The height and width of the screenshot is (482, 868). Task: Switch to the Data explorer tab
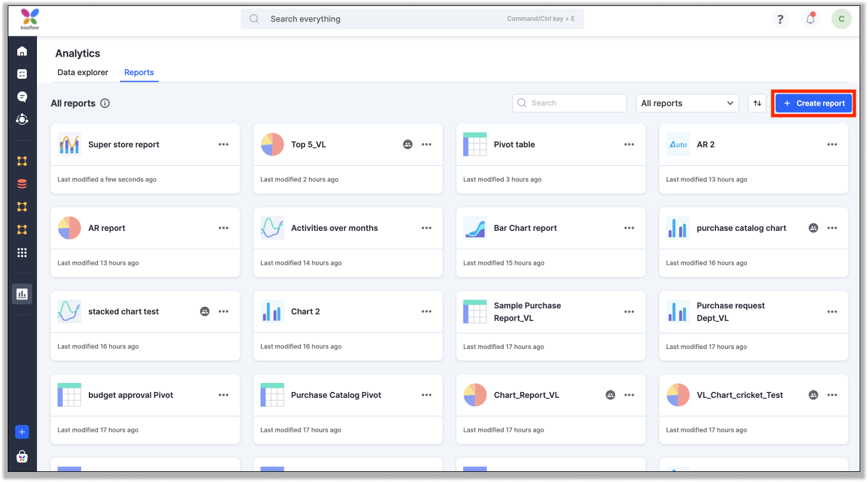[x=83, y=72]
